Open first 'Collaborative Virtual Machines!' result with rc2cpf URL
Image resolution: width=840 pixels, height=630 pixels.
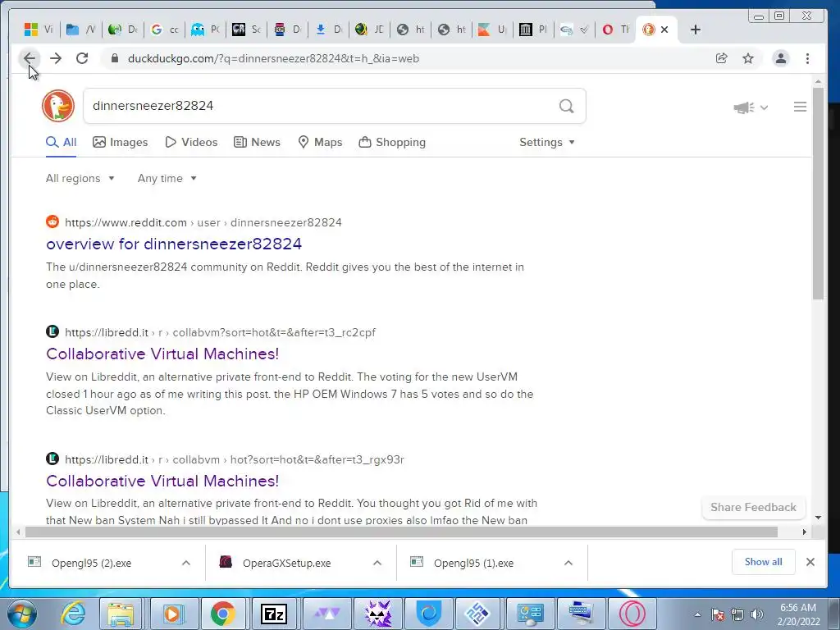point(162,354)
